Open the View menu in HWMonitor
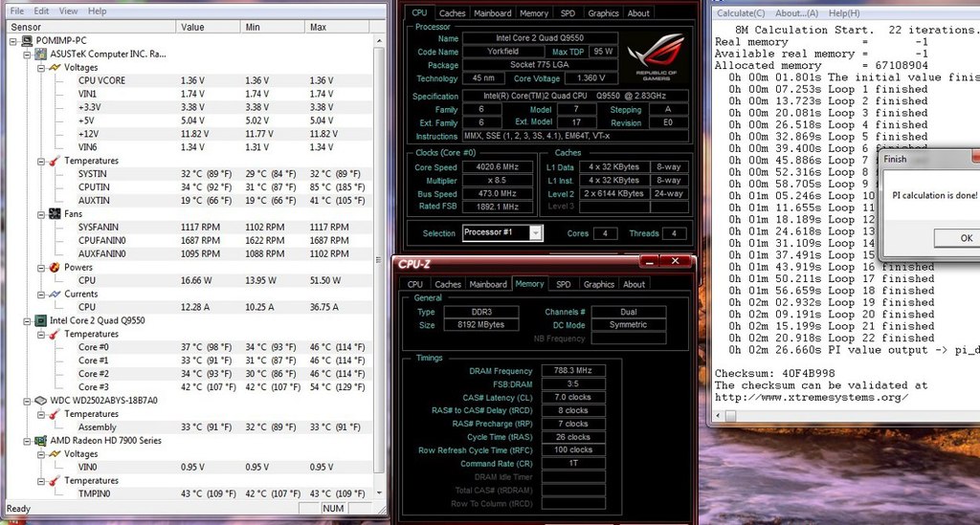This screenshot has width=980, height=525. [x=69, y=11]
